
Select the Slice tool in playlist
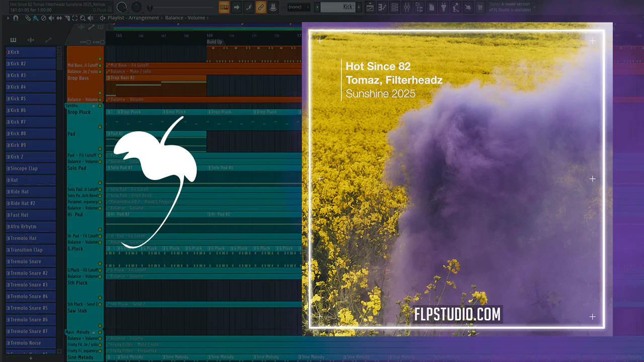pyautogui.click(x=67, y=18)
